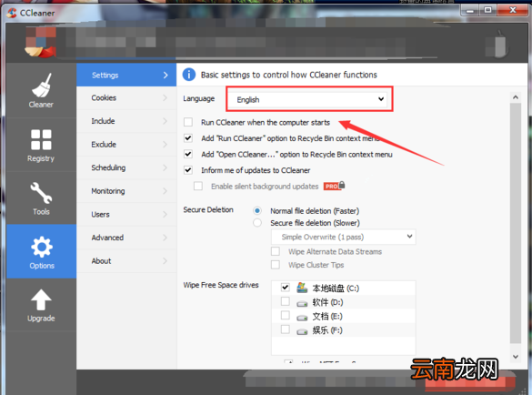The height and width of the screenshot is (395, 532).
Task: Enable Run CCleaner when the computer starts
Action: pyautogui.click(x=188, y=122)
